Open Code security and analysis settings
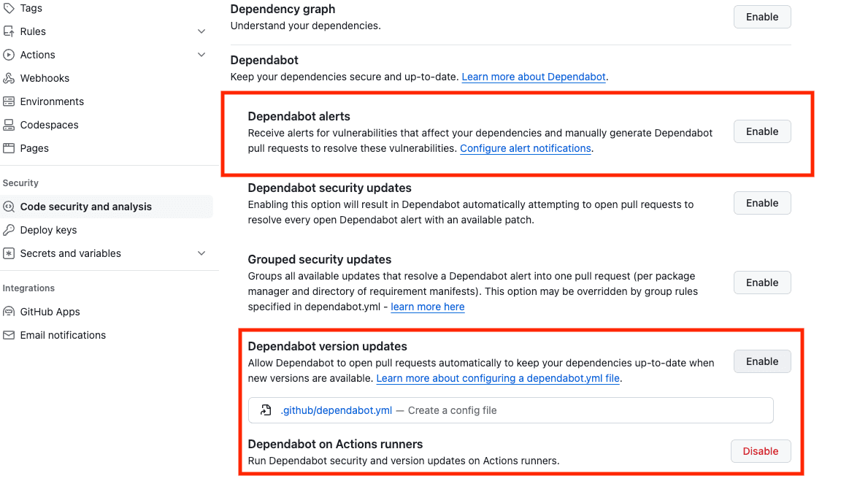This screenshot has width=868, height=484. (x=86, y=207)
